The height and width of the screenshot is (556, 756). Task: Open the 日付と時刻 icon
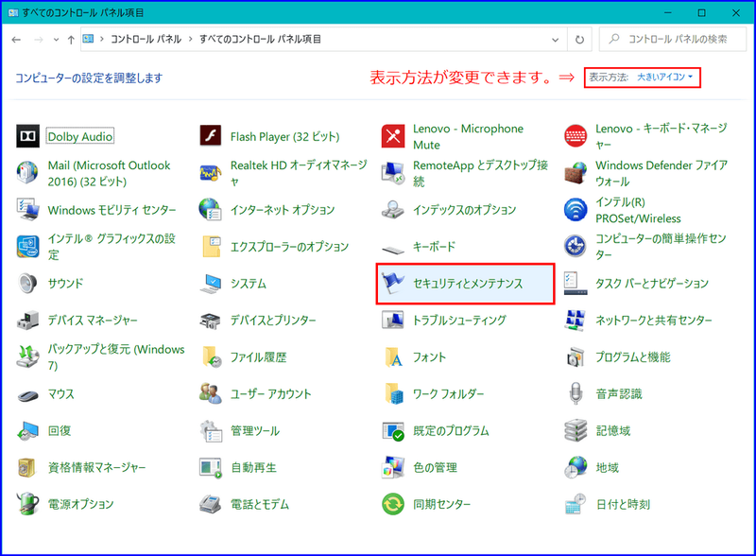tap(576, 503)
